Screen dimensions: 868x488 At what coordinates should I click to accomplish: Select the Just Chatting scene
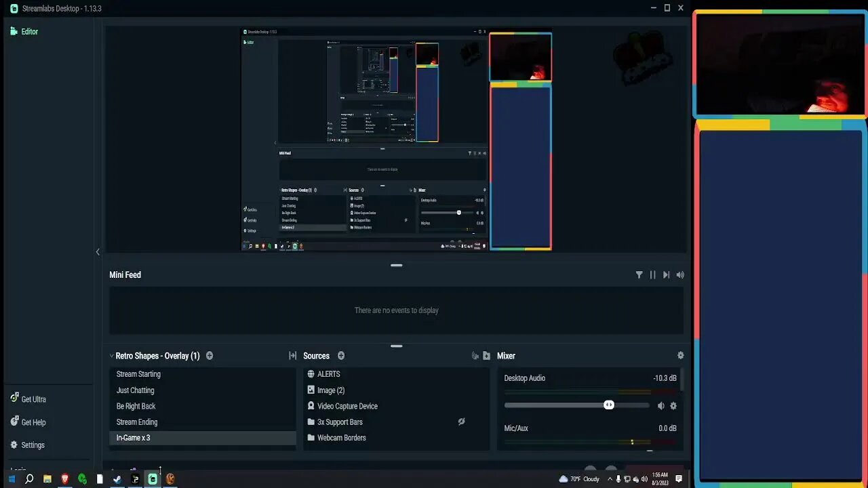(x=203, y=390)
